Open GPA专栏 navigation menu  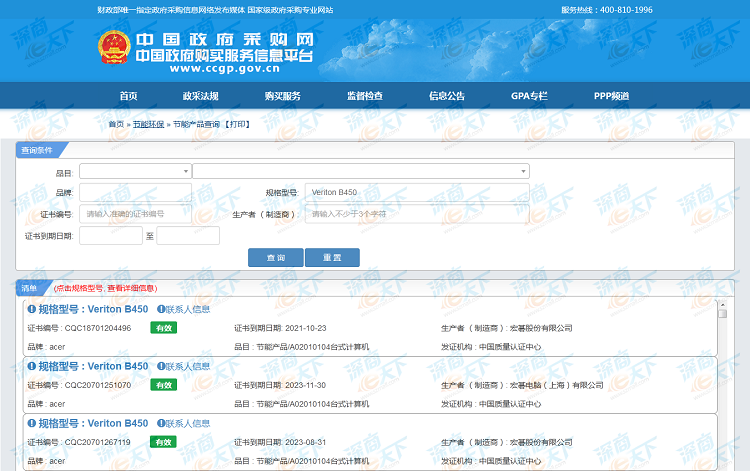529,96
